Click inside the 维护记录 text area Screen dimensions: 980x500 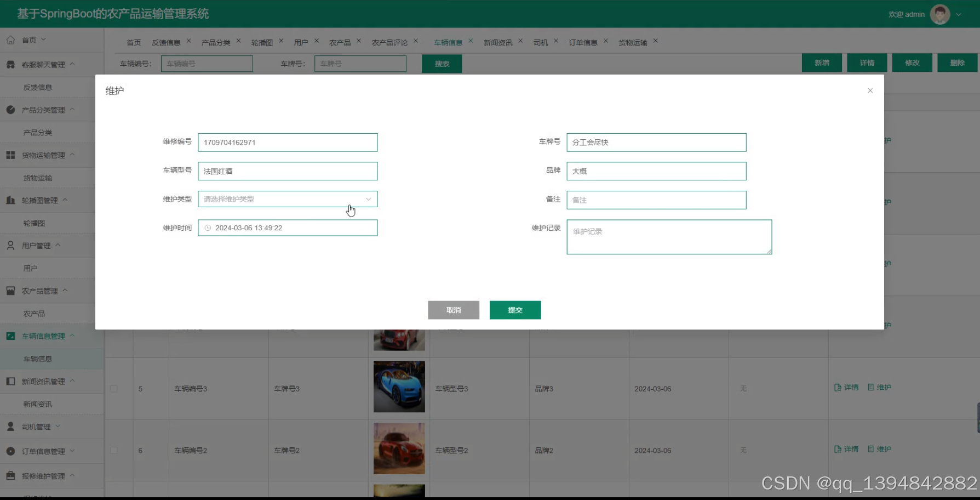[668, 236]
